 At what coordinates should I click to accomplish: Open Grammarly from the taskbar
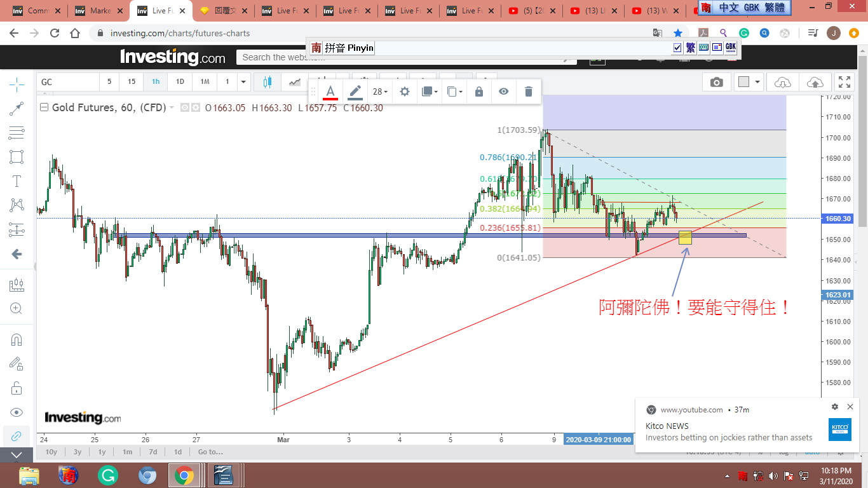coord(107,475)
